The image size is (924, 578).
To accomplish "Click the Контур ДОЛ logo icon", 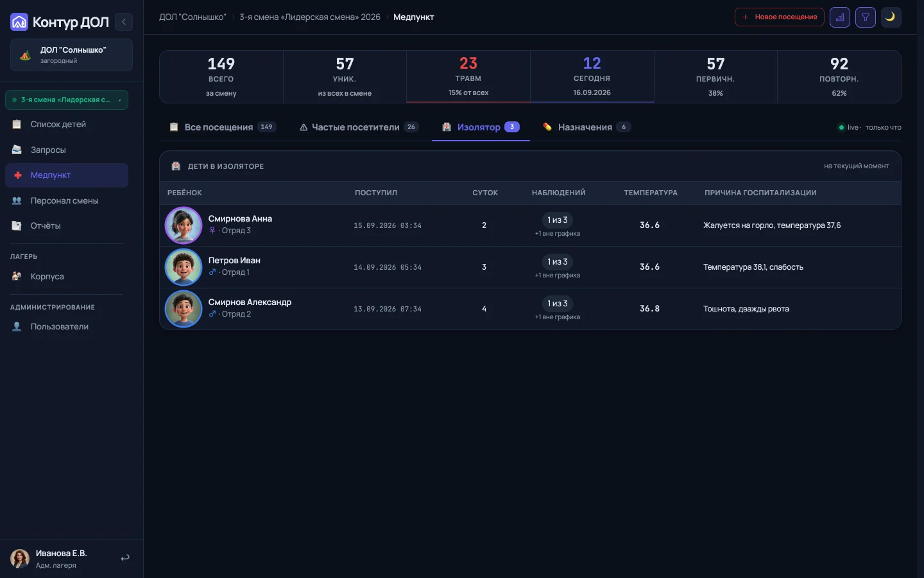I will tap(19, 22).
